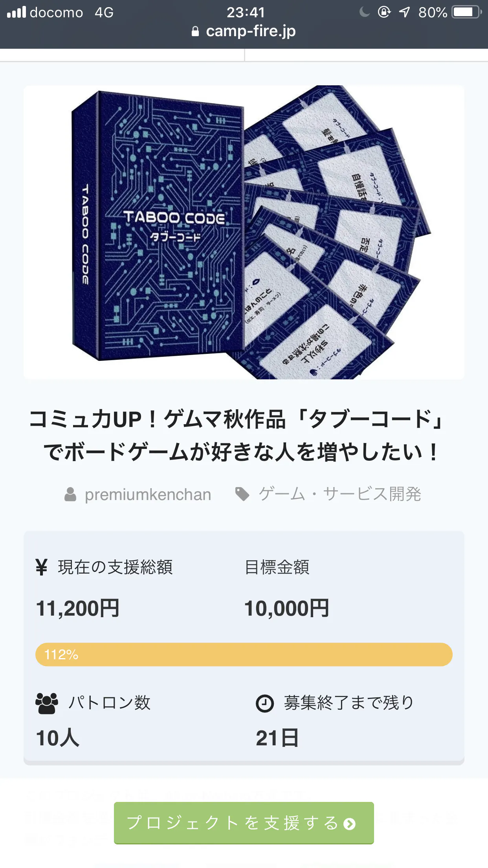This screenshot has height=868, width=488.
Task: Tap the patrons group icon
Action: (x=47, y=703)
